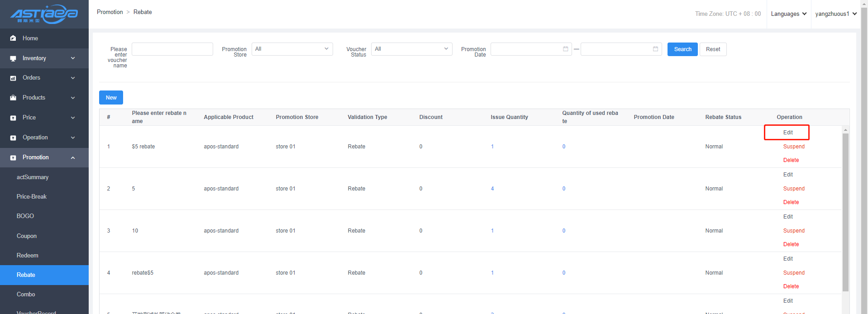
Task: Open the Languages dropdown menu
Action: point(788,14)
